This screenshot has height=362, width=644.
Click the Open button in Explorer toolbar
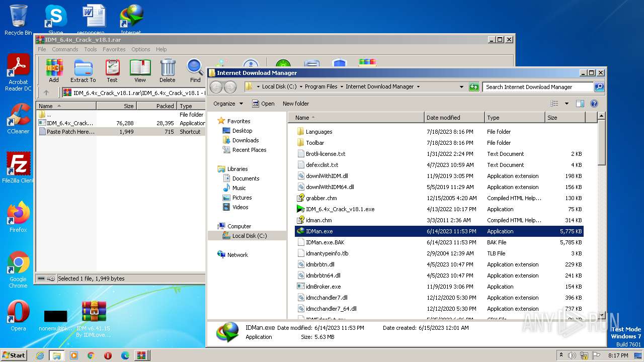pos(263,104)
